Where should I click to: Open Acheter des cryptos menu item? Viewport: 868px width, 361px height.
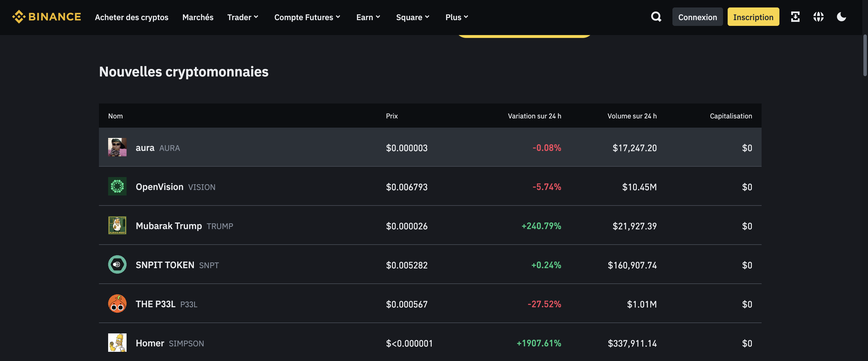(131, 17)
